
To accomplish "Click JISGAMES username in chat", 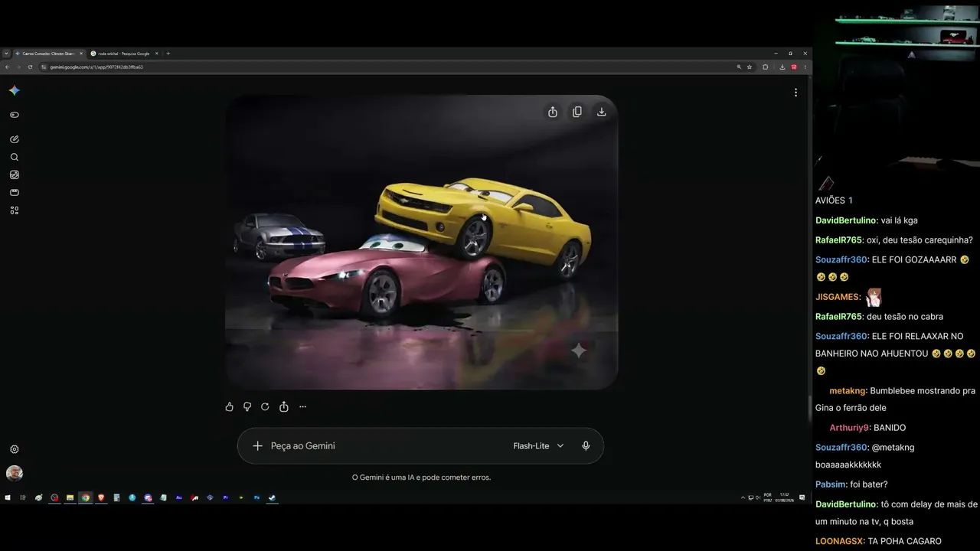I will pos(838,297).
